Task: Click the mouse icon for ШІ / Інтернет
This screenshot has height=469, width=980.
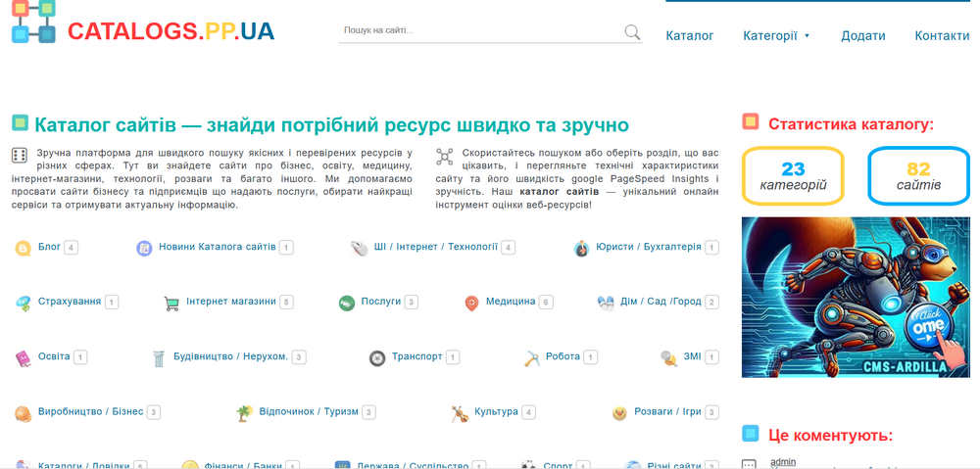Action: [x=359, y=248]
